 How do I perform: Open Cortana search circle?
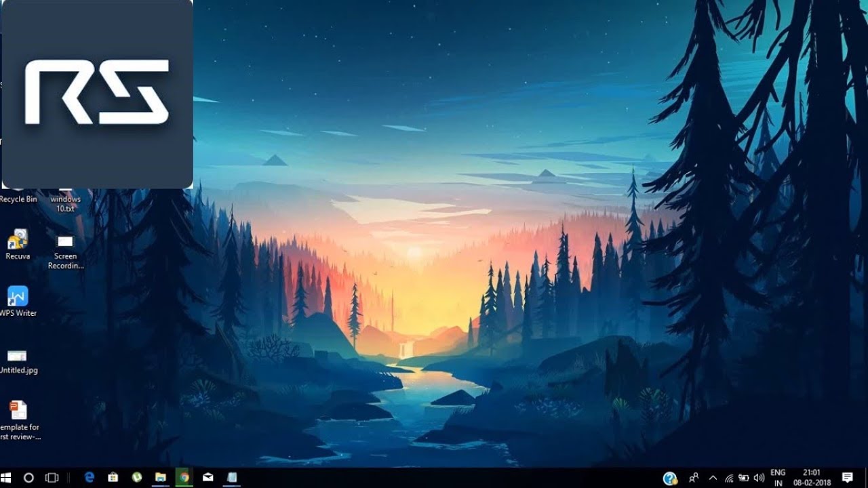28,477
